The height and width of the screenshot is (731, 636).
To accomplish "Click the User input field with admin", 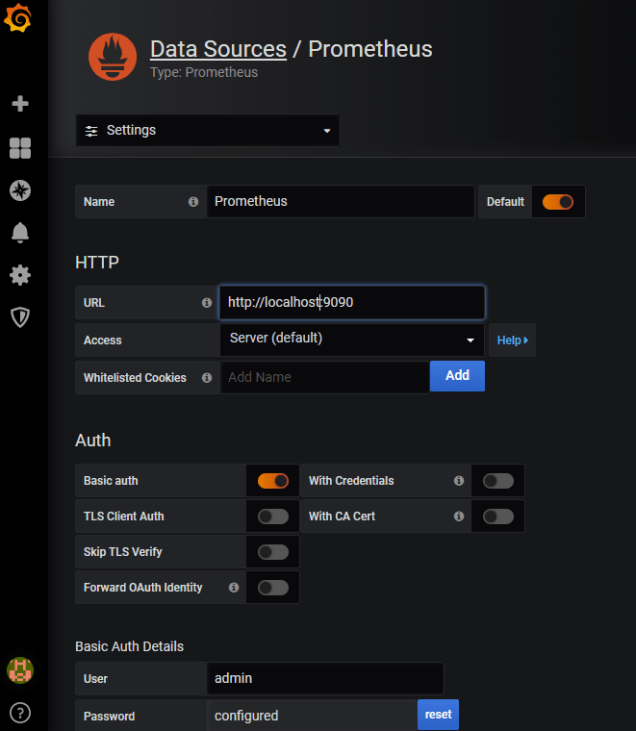I will coord(325,678).
